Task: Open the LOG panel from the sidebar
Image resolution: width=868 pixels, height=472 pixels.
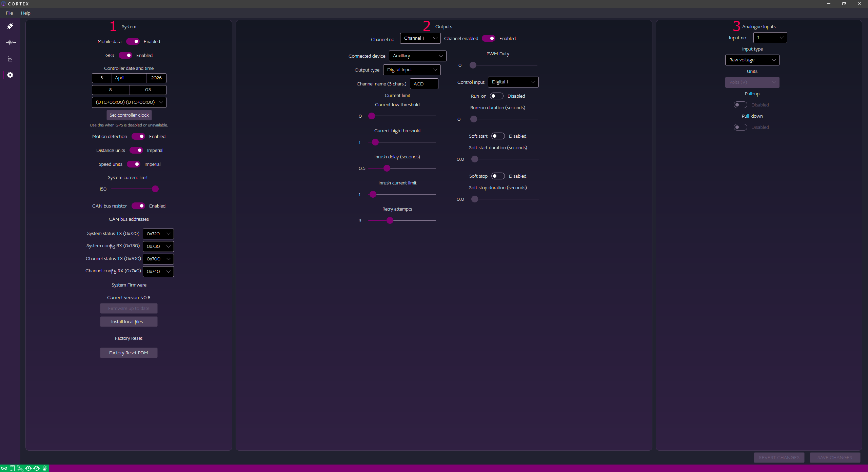Action: (x=11, y=58)
